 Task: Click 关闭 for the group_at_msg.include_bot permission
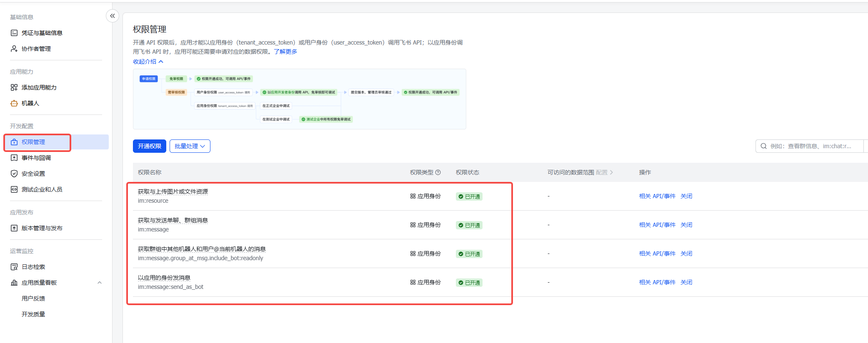pyautogui.click(x=686, y=254)
